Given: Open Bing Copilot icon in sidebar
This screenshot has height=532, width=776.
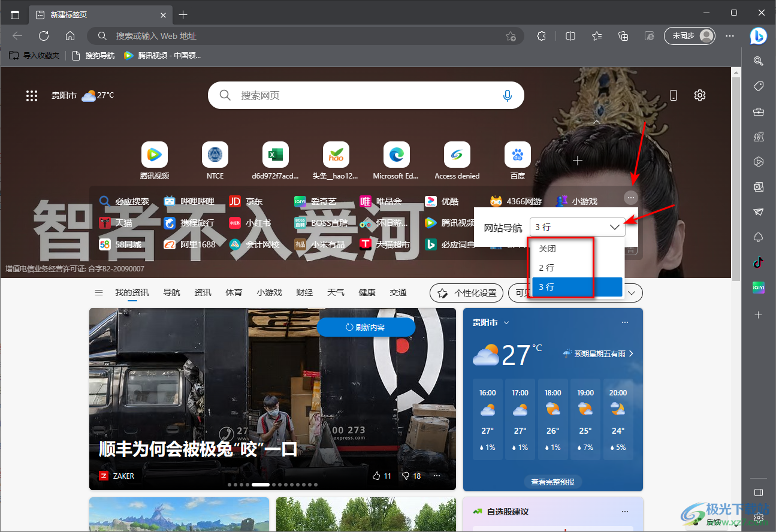Looking at the screenshot, I should [759, 36].
